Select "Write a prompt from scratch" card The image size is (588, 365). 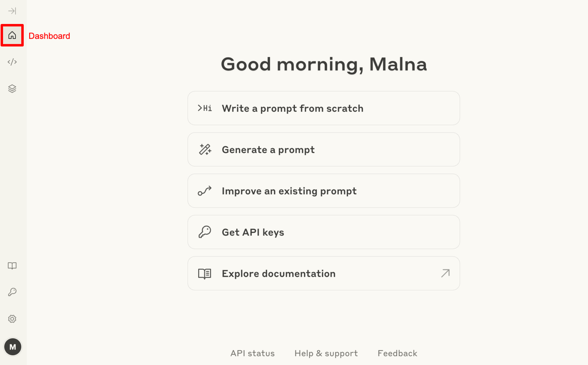pos(323,108)
